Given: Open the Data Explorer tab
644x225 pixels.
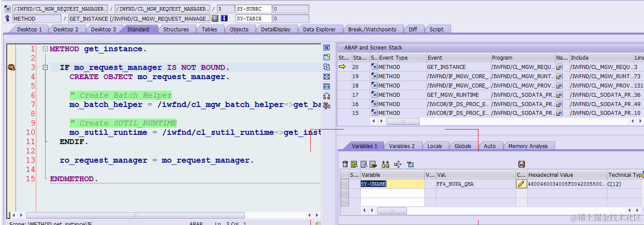Looking at the screenshot, I should tap(319, 29).
